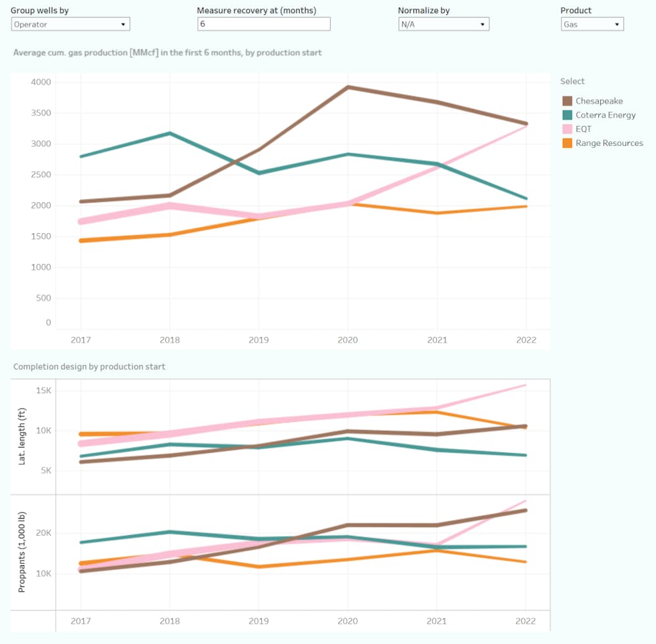Click the Range Resources proppants point at 2019
This screenshot has width=656, height=644.
coord(258,567)
